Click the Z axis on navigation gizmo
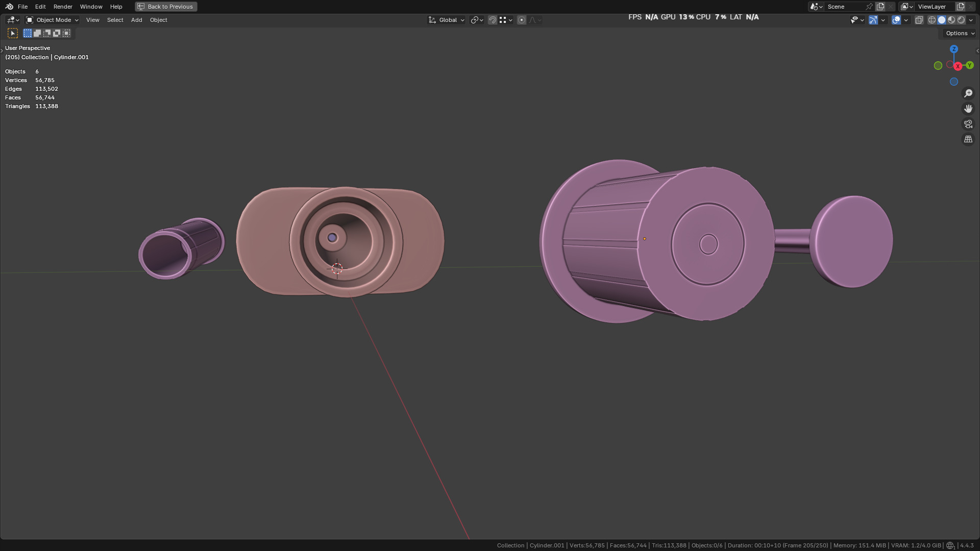Screen dimensions: 980x551 [x=953, y=49]
